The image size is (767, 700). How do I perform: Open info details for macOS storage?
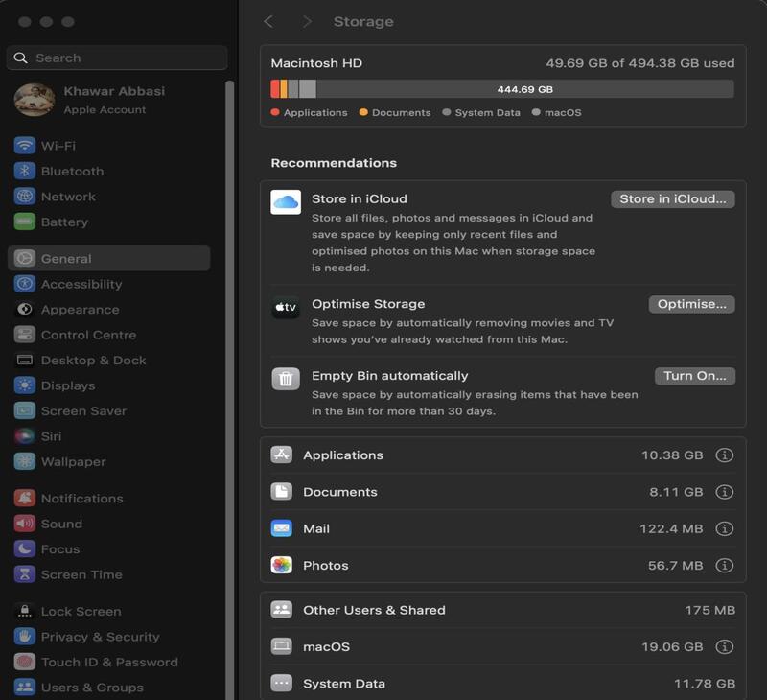click(724, 647)
